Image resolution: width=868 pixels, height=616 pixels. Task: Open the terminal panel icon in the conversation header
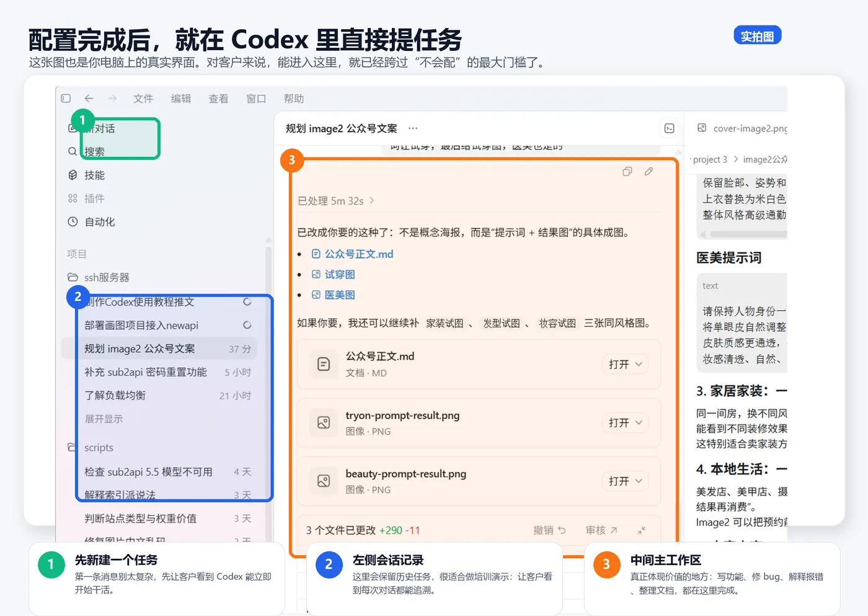(669, 128)
